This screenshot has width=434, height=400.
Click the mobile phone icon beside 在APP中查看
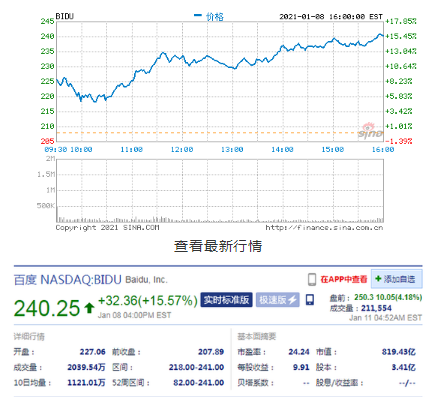coord(312,279)
